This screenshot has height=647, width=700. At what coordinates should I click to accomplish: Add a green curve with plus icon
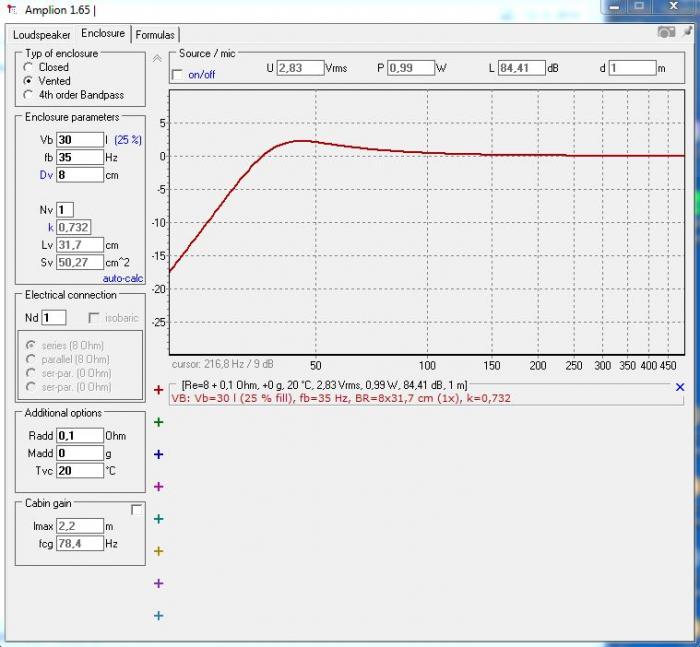pos(158,422)
